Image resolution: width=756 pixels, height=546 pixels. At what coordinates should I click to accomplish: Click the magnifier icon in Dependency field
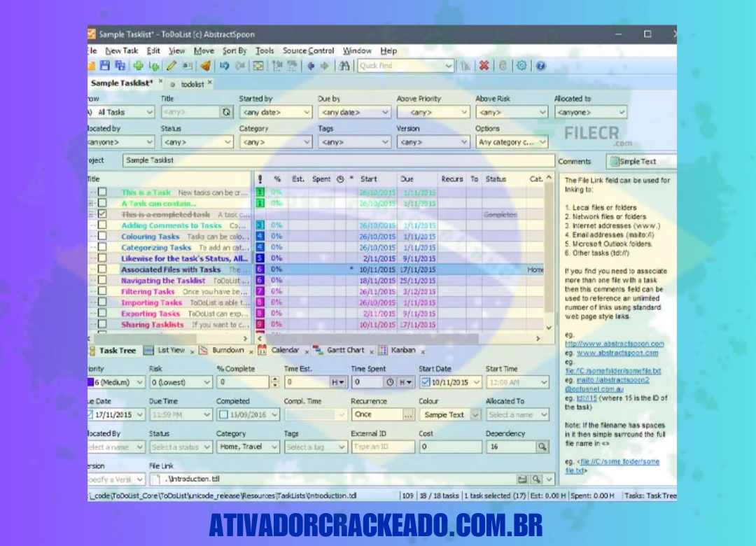coord(542,447)
